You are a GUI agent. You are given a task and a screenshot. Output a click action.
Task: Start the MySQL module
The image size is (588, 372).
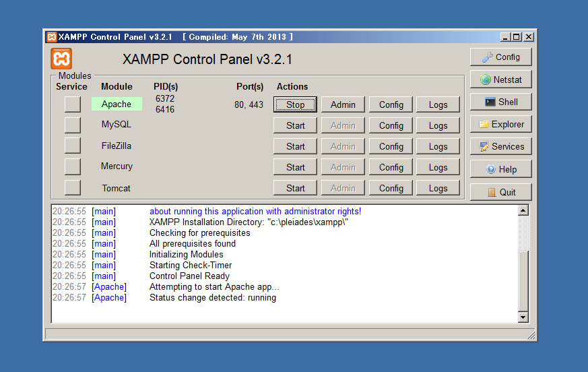(x=295, y=125)
